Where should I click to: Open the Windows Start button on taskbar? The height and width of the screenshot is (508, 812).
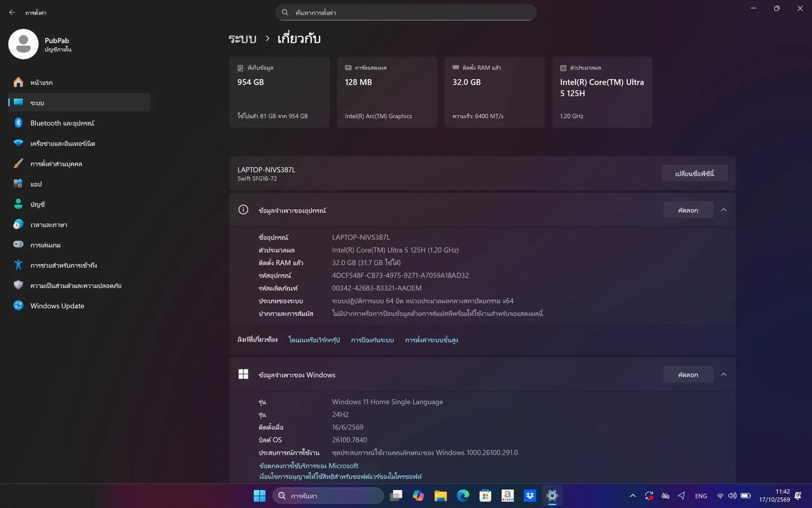(259, 496)
